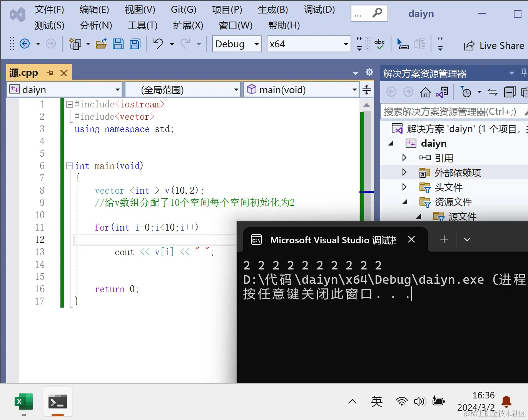Collapse the 资源文件 folder

pyautogui.click(x=405, y=202)
